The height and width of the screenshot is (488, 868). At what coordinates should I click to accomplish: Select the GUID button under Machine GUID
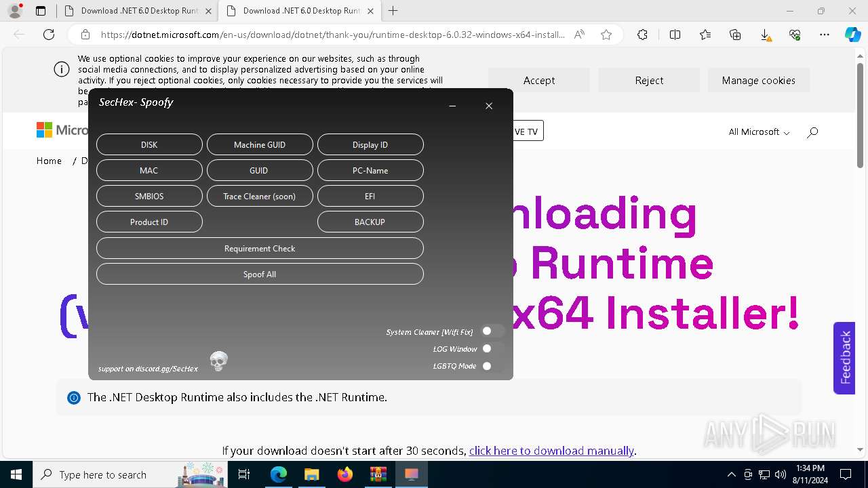(260, 170)
